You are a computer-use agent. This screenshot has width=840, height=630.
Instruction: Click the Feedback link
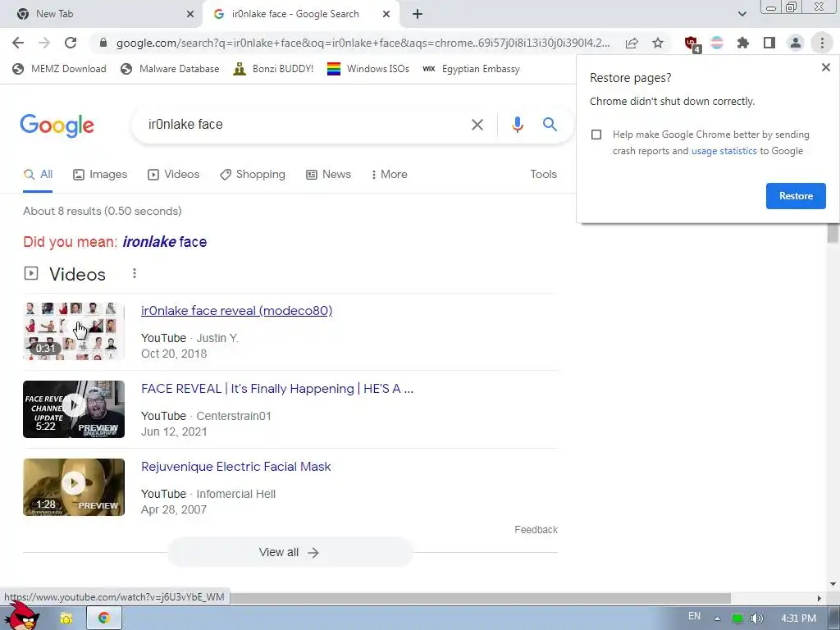tap(536, 530)
